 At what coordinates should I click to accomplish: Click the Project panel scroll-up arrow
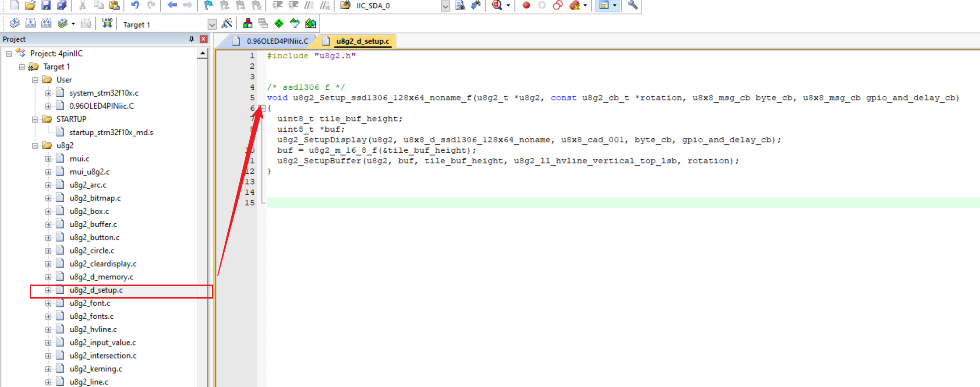click(202, 53)
